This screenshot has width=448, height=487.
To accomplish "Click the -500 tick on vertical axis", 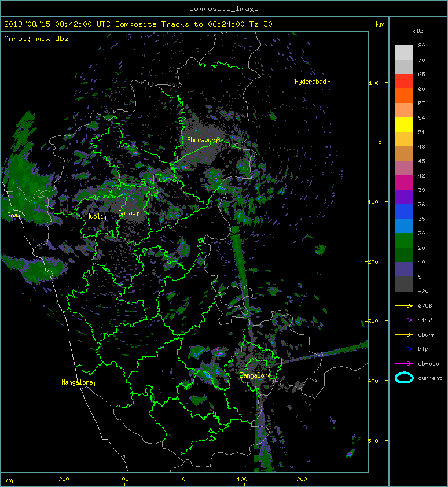I will (371, 441).
